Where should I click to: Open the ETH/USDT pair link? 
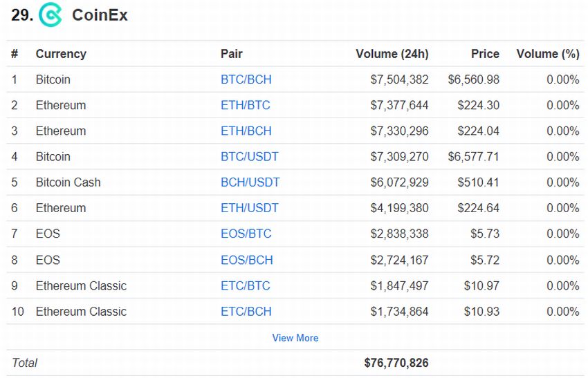(x=249, y=208)
